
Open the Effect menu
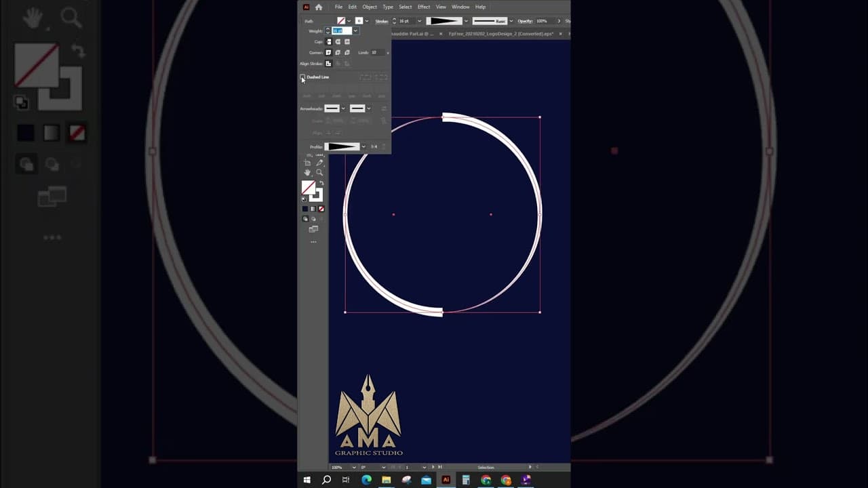424,7
